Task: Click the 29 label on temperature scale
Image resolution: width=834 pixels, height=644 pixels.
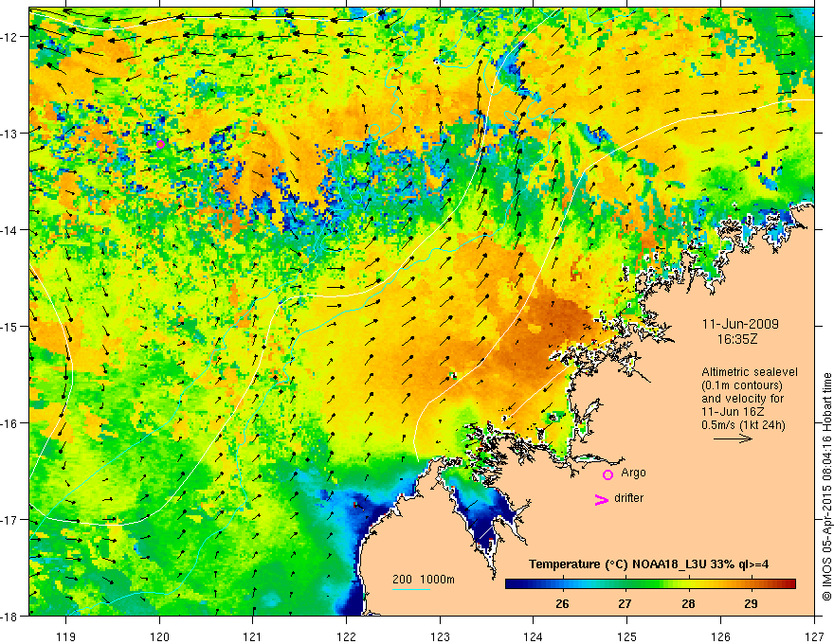Action: pos(751,603)
